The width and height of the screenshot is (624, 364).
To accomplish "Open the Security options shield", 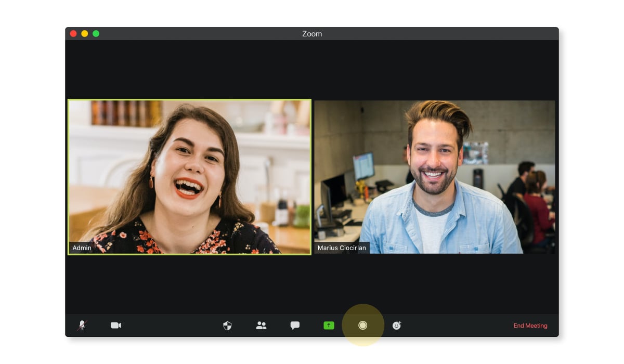I will 226,326.
